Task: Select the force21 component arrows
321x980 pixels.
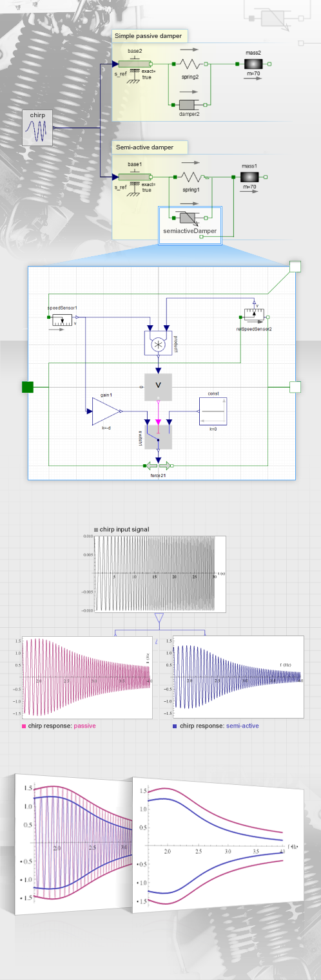Action: click(158, 465)
